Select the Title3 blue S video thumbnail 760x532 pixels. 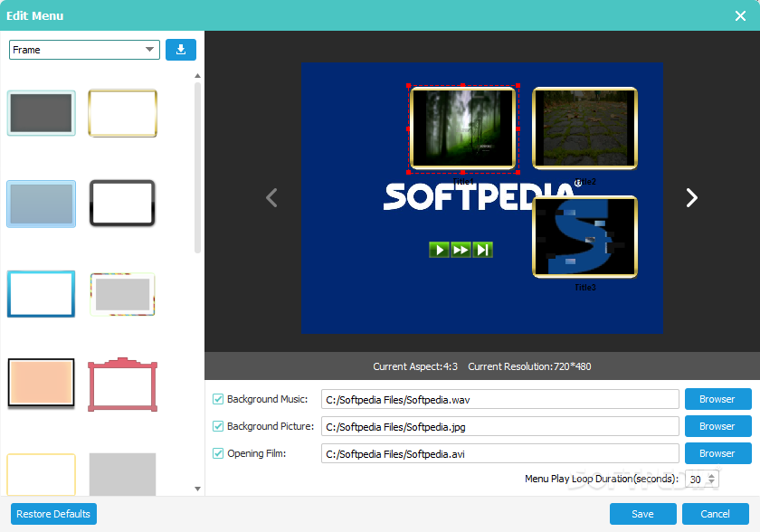coord(585,237)
